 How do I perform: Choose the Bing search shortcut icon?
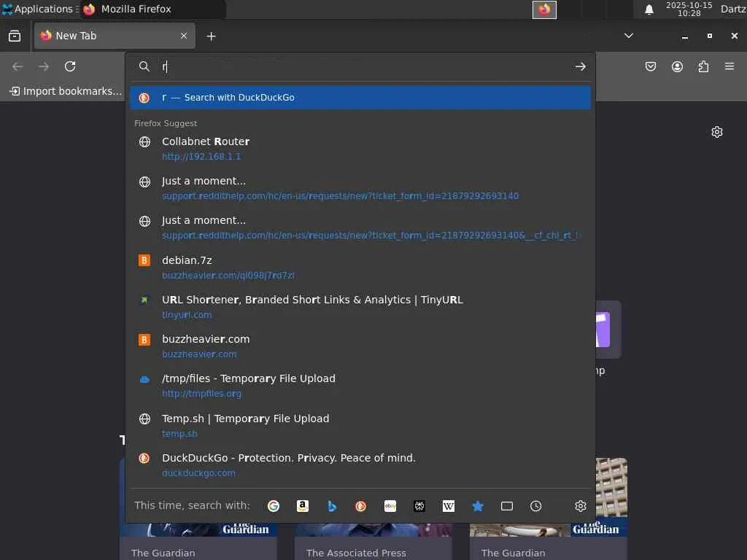coord(332,506)
